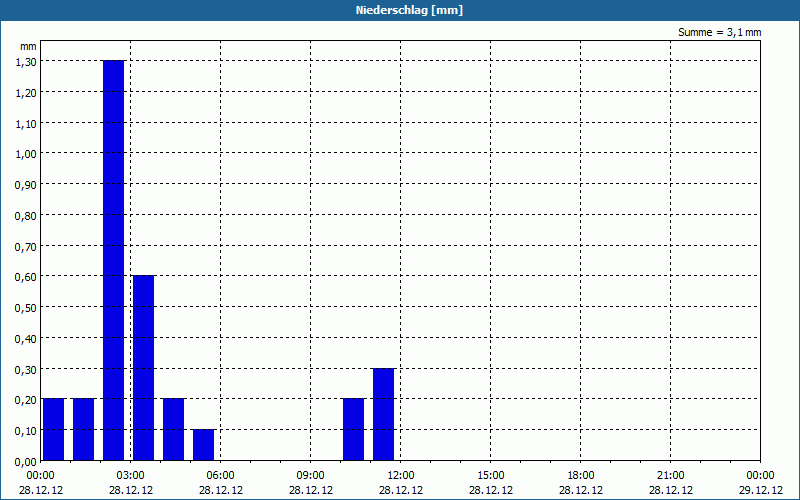Select the y-axis value "1,10"
The height and width of the screenshot is (500, 800).
[x=26, y=123]
